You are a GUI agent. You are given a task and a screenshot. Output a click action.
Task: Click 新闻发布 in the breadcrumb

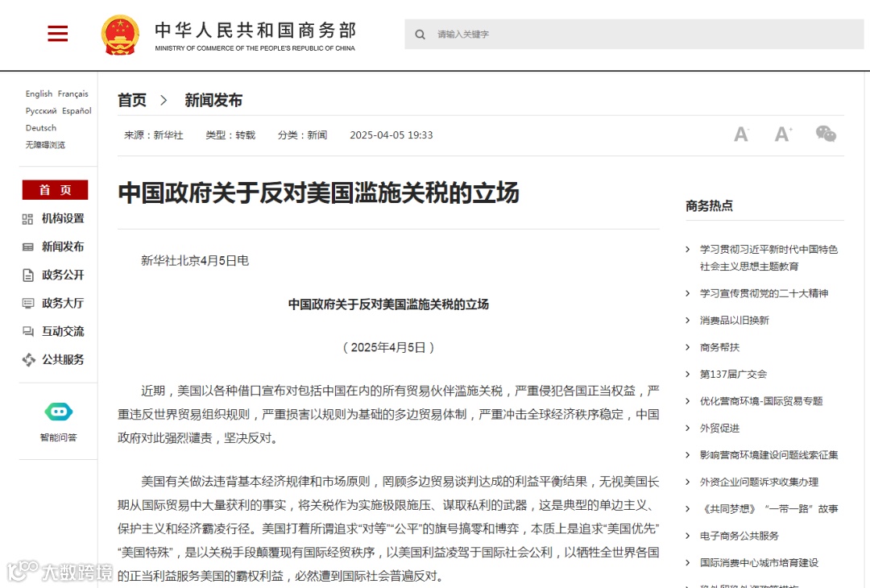pos(213,101)
